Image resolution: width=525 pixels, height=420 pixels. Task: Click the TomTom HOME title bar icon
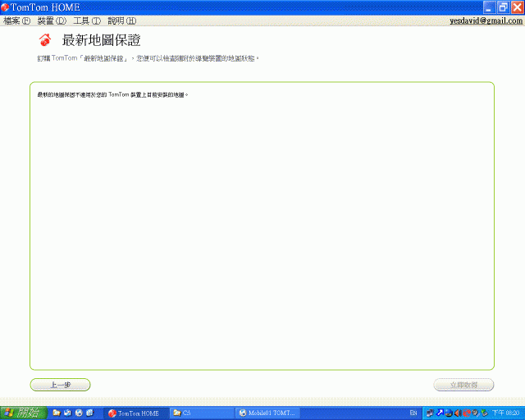[x=5, y=7]
